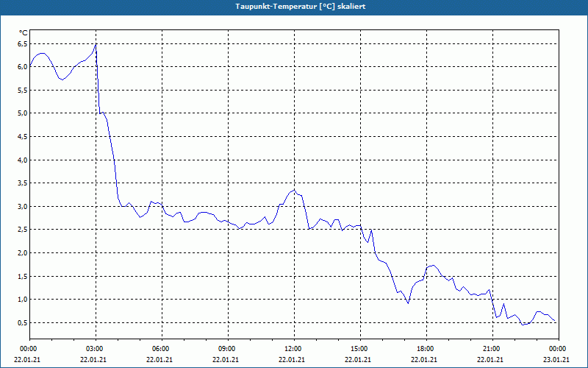Click the 5,5 y-axis label
This screenshot has height=368, width=588.
coord(23,90)
